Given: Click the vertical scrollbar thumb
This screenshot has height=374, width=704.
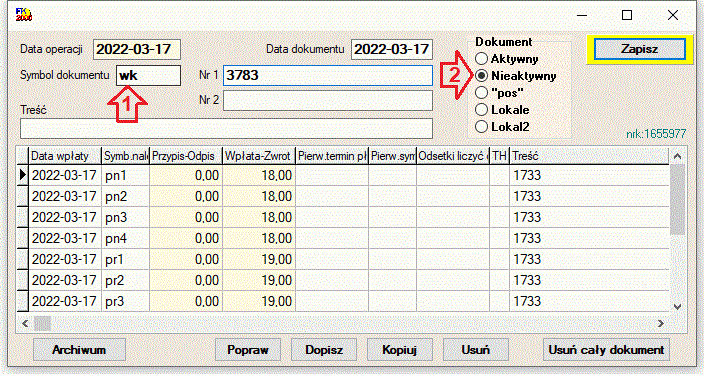Looking at the screenshot, I should pos(678,199).
